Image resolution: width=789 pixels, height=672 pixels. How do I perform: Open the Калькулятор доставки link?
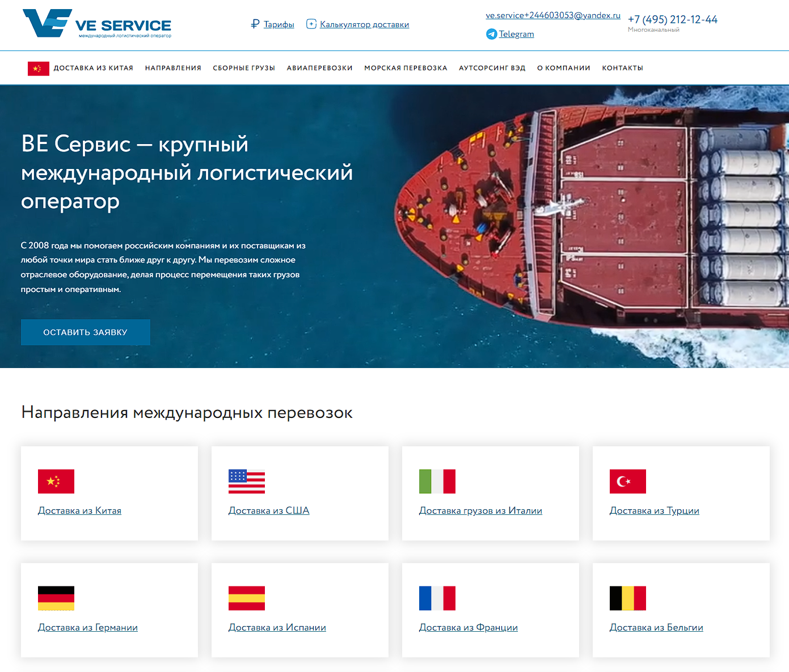click(x=364, y=24)
